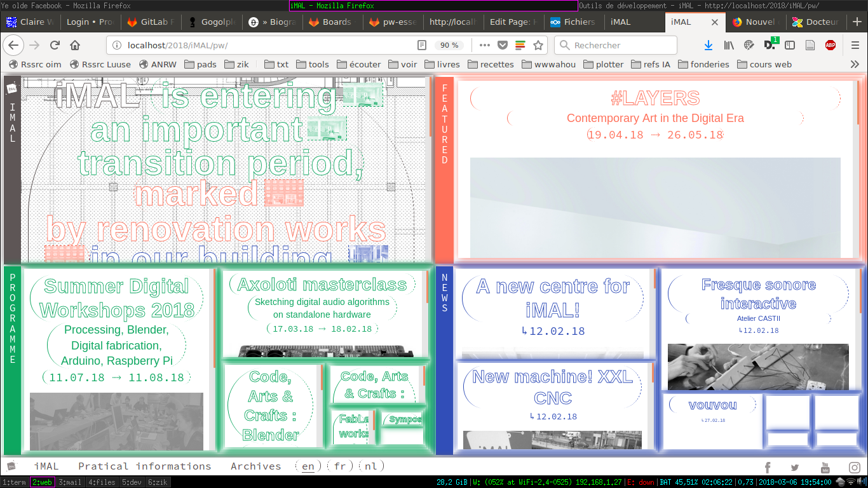868x488 pixels.
Task: Open Summer Digital Workshops 2018 link
Action: coord(117,298)
